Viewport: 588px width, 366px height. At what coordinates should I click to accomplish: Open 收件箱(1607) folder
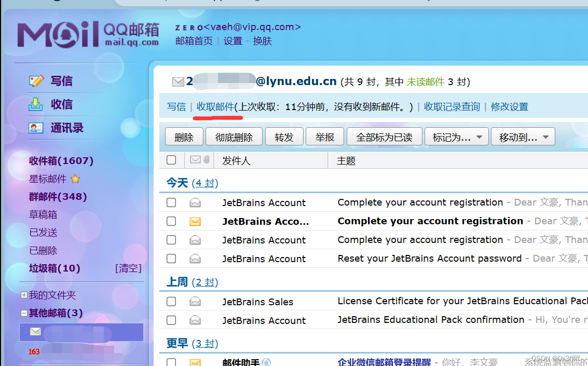61,161
